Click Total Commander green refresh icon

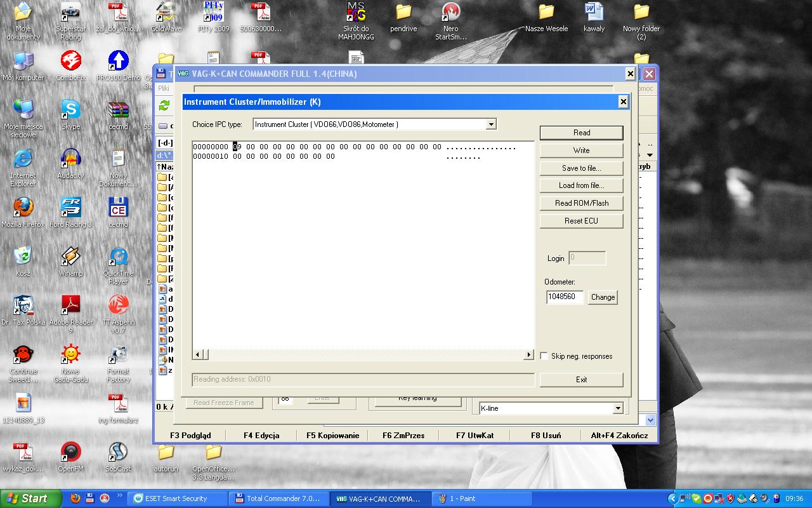coord(164,105)
